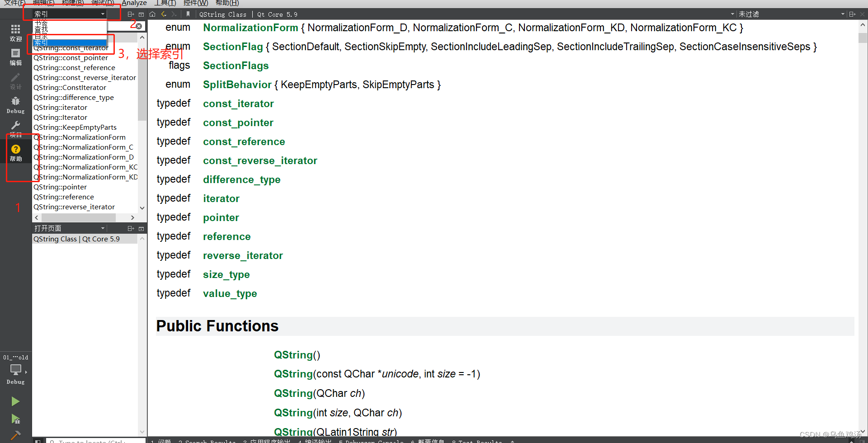Open the value_type typedef link
This screenshot has height=443, width=868.
click(230, 293)
